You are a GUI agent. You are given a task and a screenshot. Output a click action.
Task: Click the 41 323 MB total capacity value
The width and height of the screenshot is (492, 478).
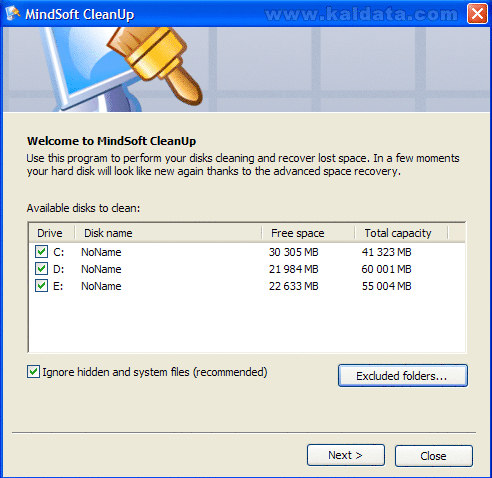pos(387,252)
